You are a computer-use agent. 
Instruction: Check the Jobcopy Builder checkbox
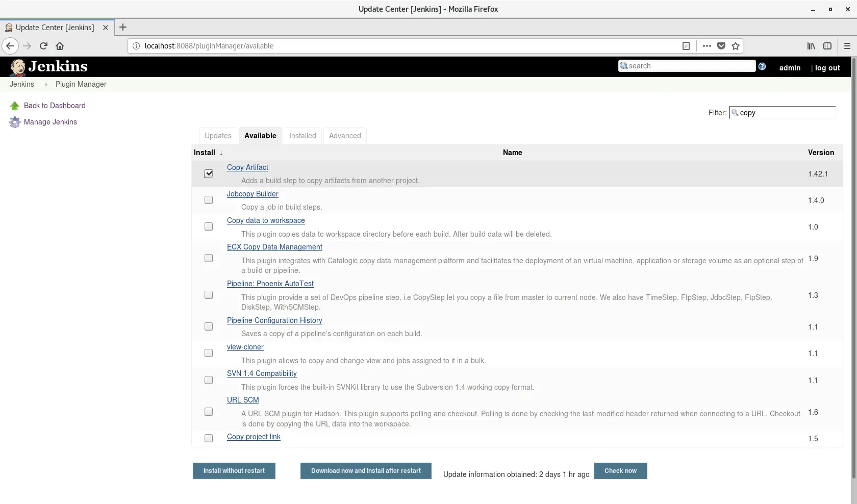[x=209, y=200]
